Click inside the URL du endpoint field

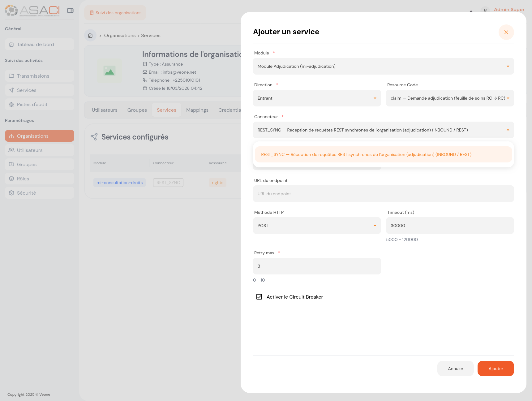(383, 194)
